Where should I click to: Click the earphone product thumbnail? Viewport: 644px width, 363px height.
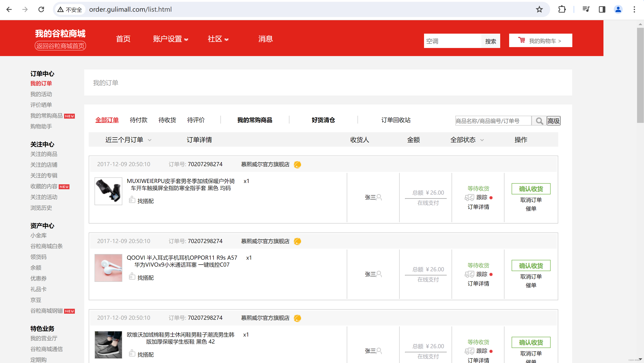pos(108,268)
